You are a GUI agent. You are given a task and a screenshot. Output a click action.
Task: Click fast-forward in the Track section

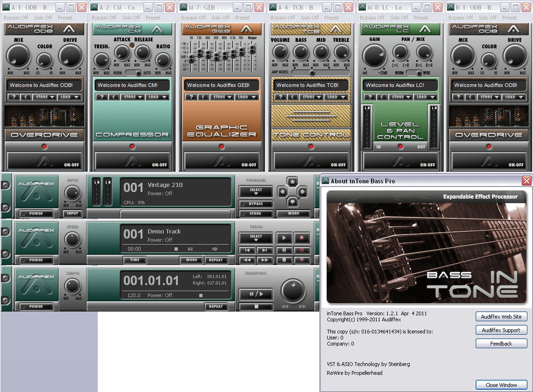click(264, 260)
